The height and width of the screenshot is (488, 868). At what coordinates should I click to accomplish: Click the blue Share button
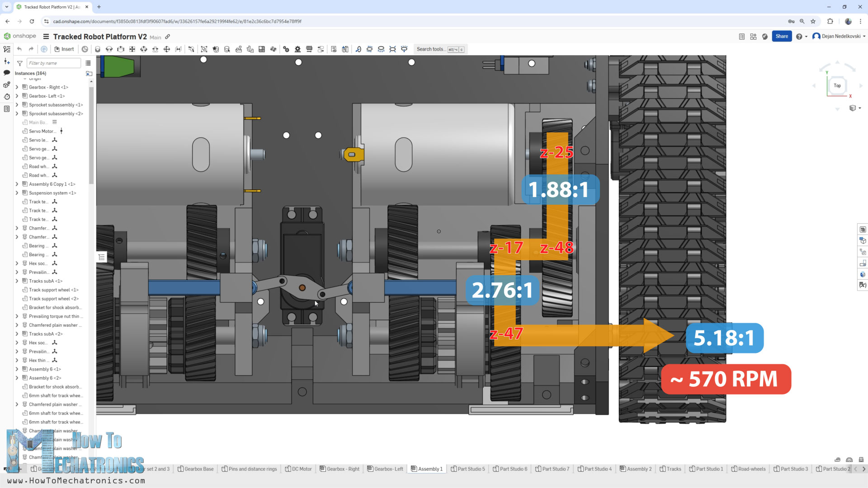coord(782,37)
